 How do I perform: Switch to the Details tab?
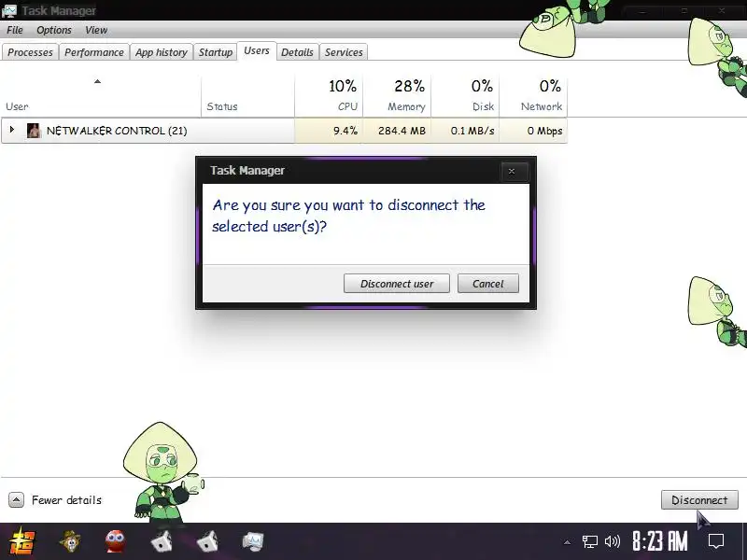click(x=297, y=52)
